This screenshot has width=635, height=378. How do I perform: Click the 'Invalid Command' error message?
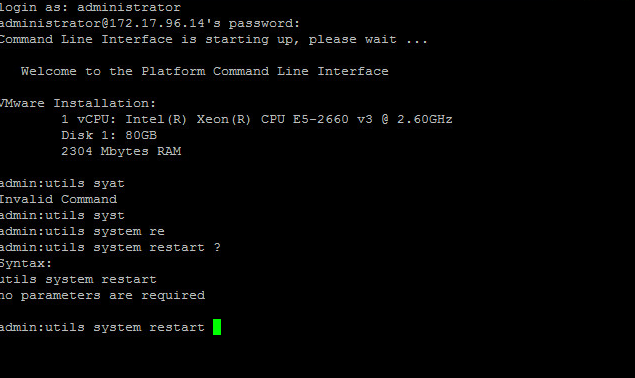click(x=58, y=199)
